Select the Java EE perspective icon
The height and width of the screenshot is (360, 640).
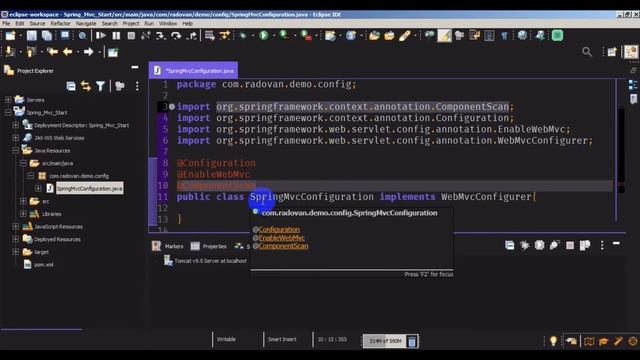coord(631,52)
